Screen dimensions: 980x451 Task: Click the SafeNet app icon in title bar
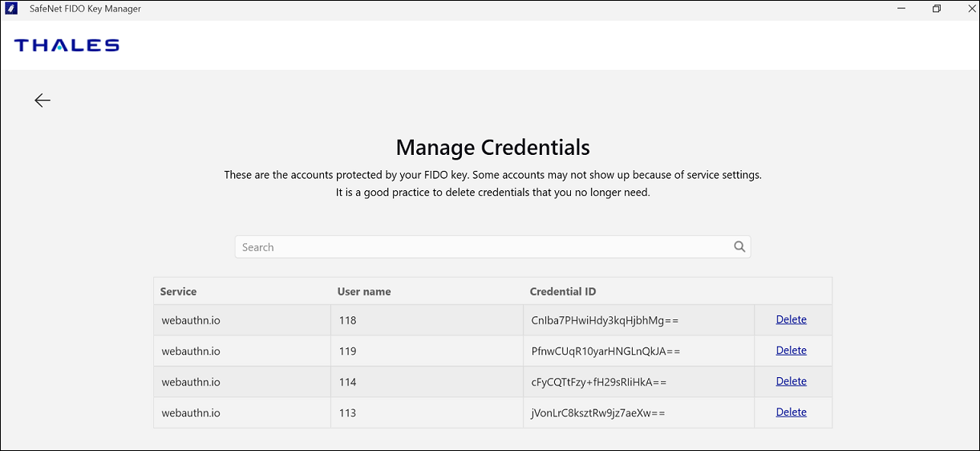tap(11, 9)
